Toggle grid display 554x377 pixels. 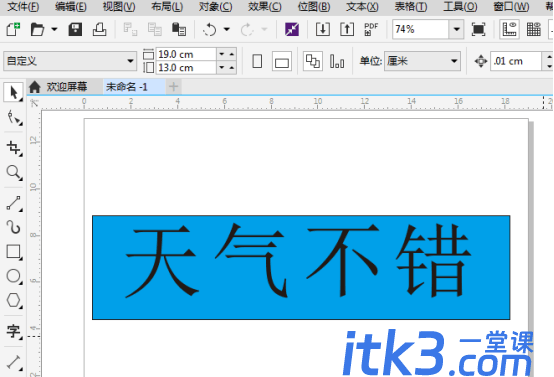point(534,29)
